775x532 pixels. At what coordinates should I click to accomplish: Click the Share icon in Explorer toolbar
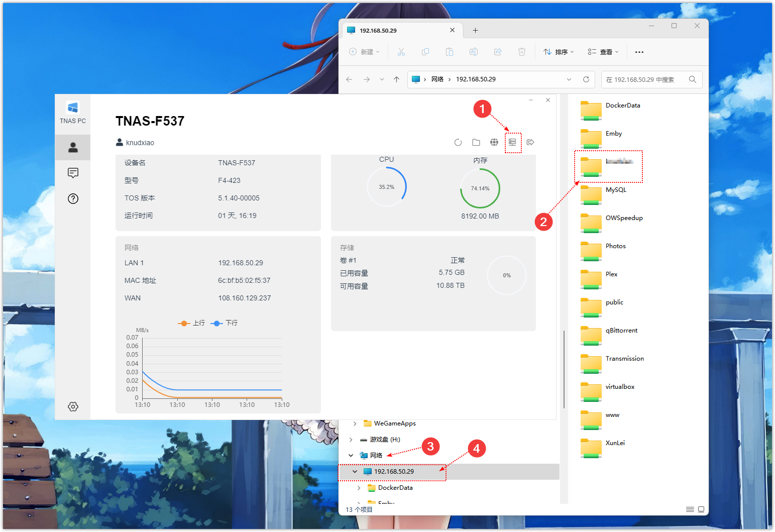498,52
